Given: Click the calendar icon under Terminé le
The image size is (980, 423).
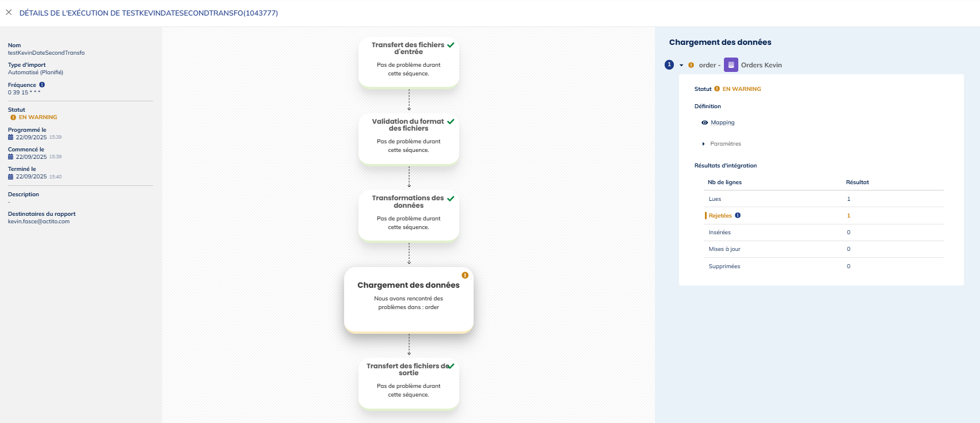Looking at the screenshot, I should 10,177.
